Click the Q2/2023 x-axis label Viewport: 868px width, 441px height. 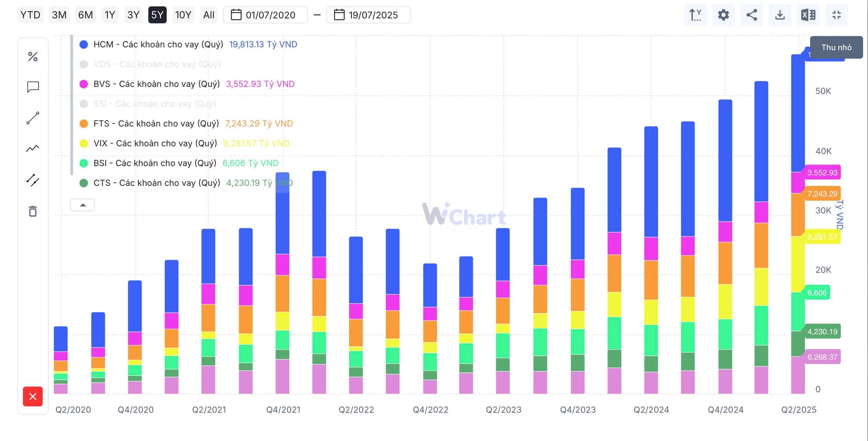click(x=504, y=410)
